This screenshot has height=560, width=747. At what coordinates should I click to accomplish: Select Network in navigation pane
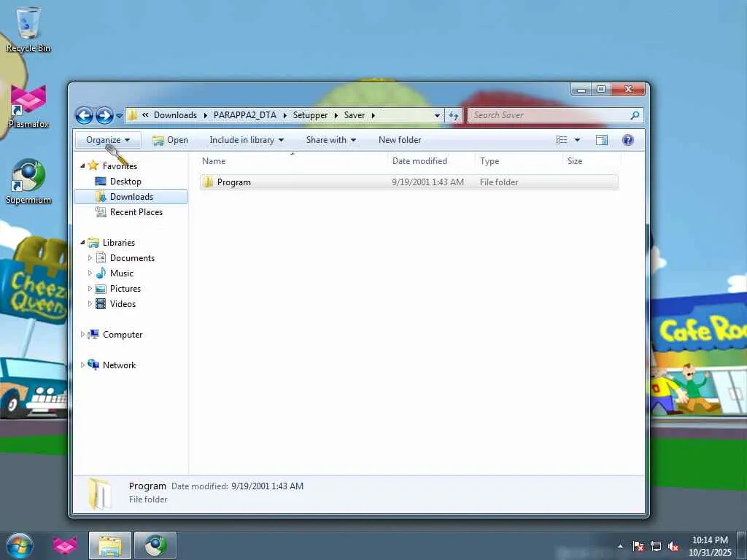tap(119, 365)
